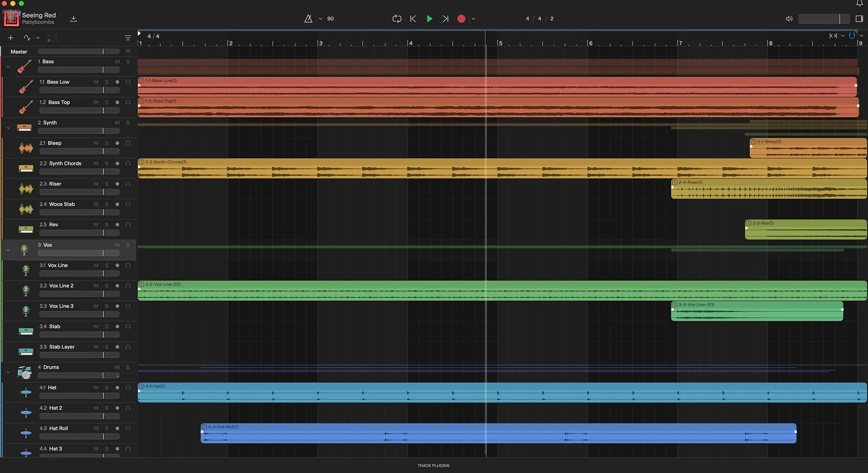Mute the Riser track
868x473 pixels.
(x=96, y=184)
